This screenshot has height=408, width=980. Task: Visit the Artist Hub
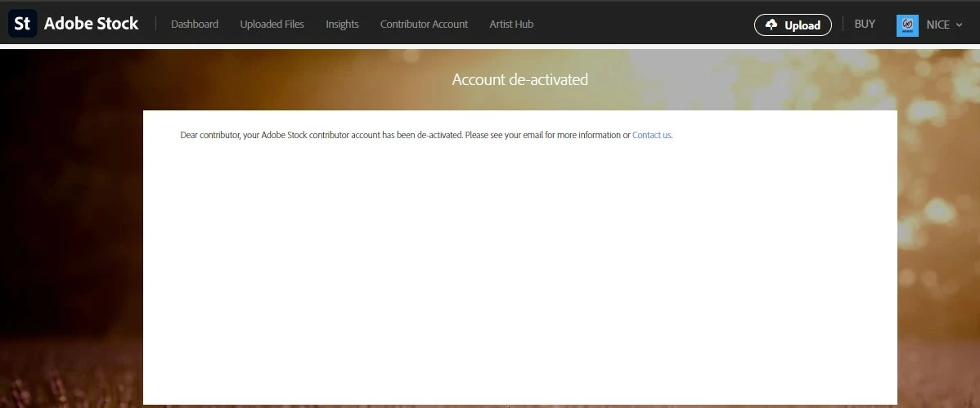(x=511, y=25)
